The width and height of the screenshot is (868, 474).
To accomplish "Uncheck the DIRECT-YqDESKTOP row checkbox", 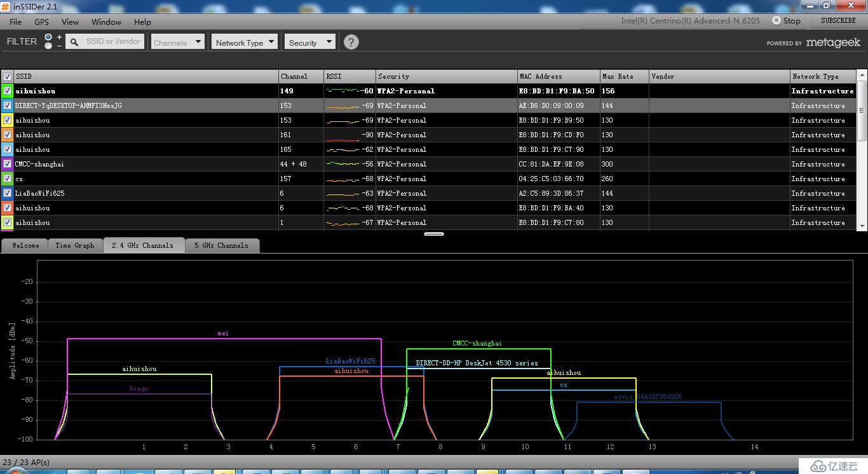I will click(x=7, y=105).
